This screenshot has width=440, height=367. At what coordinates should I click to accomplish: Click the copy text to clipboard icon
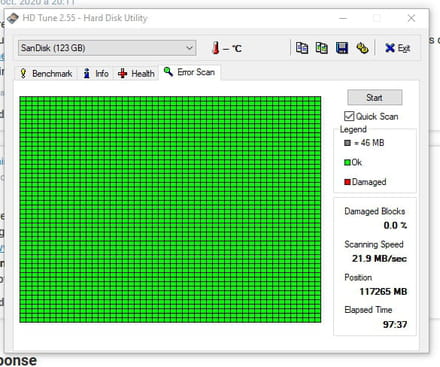tap(302, 48)
